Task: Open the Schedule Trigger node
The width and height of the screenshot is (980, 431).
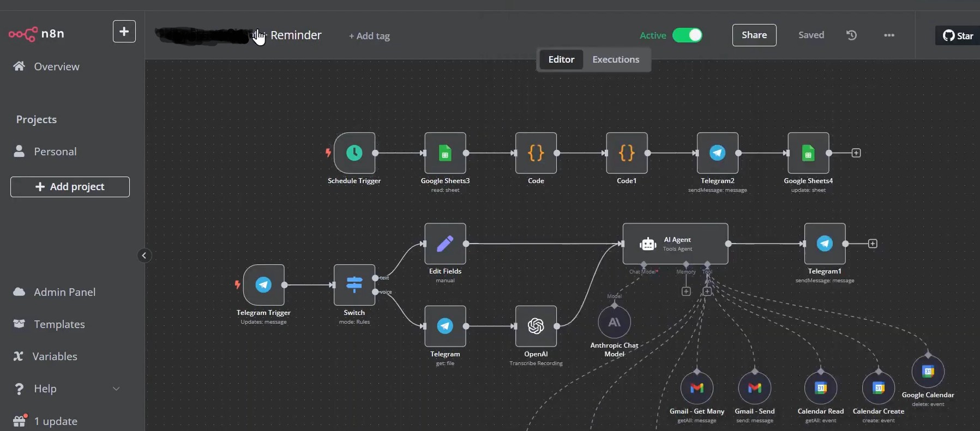Action: [x=354, y=153]
